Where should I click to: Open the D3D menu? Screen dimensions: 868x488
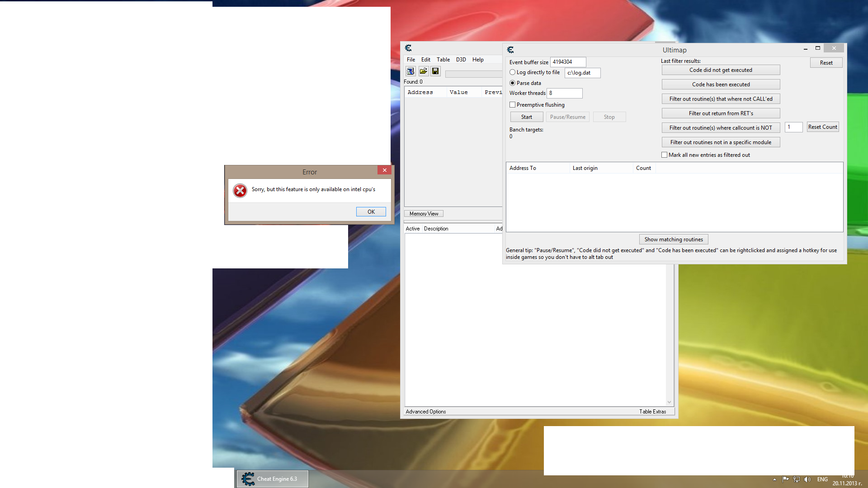(x=461, y=60)
